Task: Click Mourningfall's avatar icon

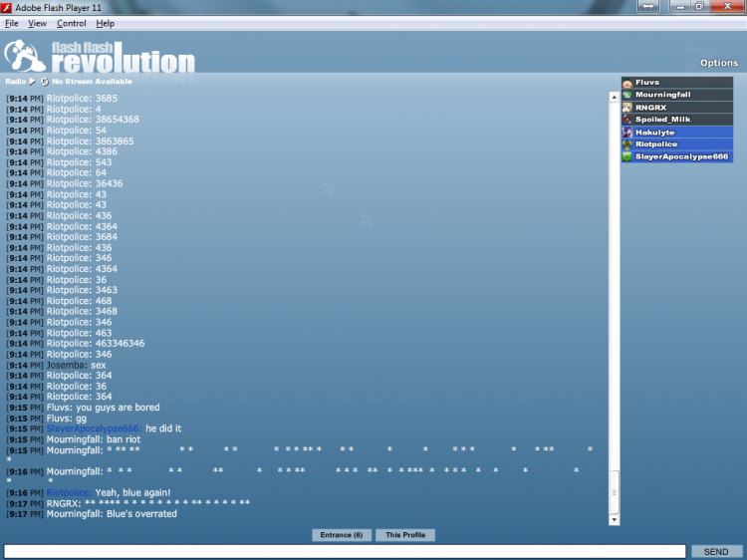Action: coord(627,95)
